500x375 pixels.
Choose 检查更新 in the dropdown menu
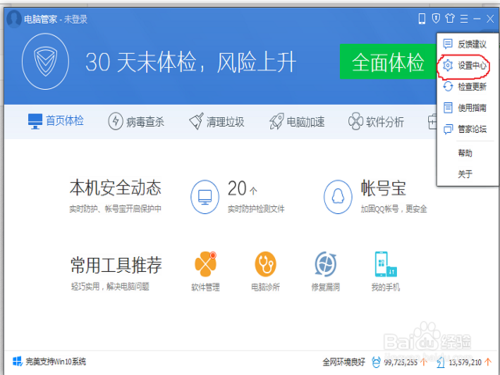point(465,87)
